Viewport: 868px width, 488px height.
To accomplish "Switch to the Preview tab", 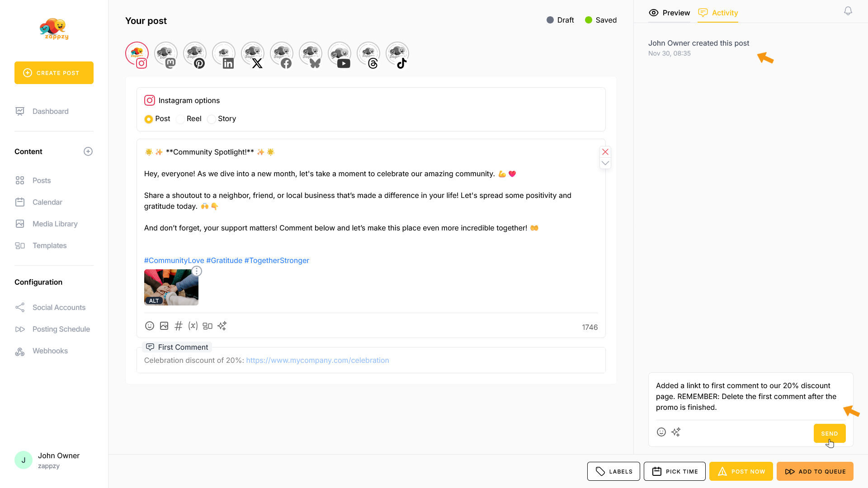I will pos(670,13).
